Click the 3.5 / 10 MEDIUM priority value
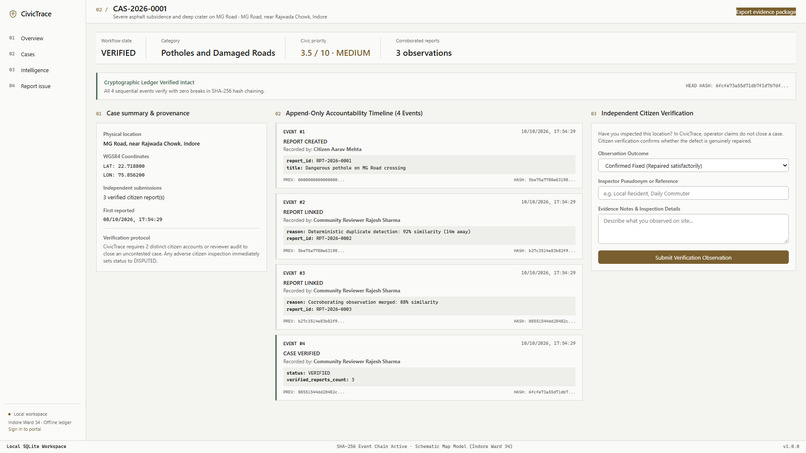Screen dimensions: 806x453 (x=335, y=53)
